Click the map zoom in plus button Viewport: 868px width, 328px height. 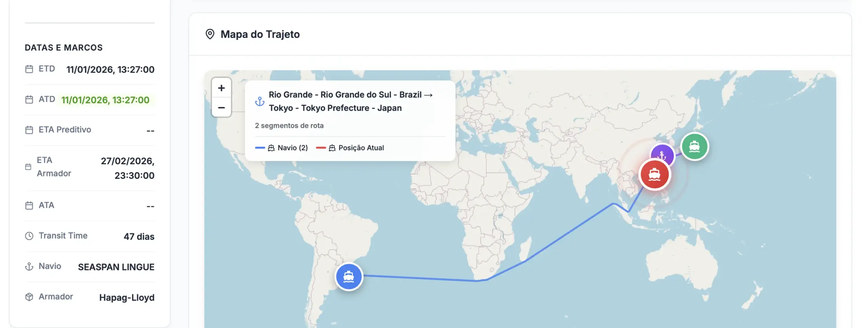(221, 88)
